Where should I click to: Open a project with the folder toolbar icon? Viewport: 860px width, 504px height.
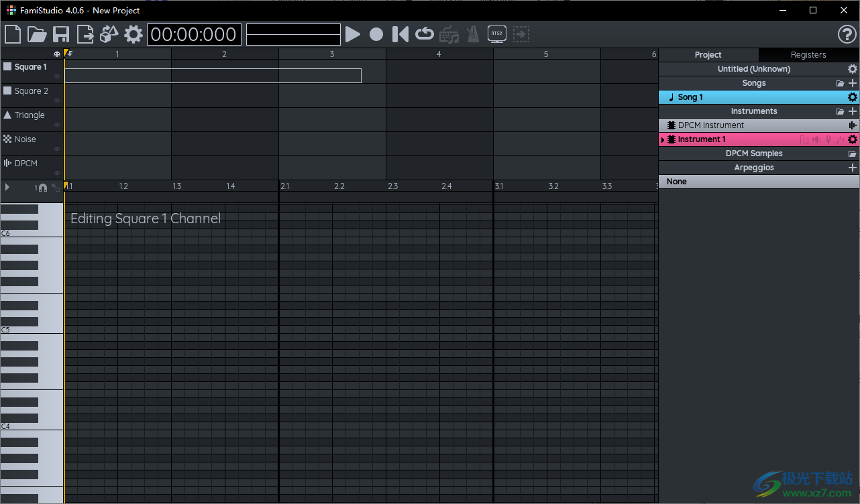37,34
